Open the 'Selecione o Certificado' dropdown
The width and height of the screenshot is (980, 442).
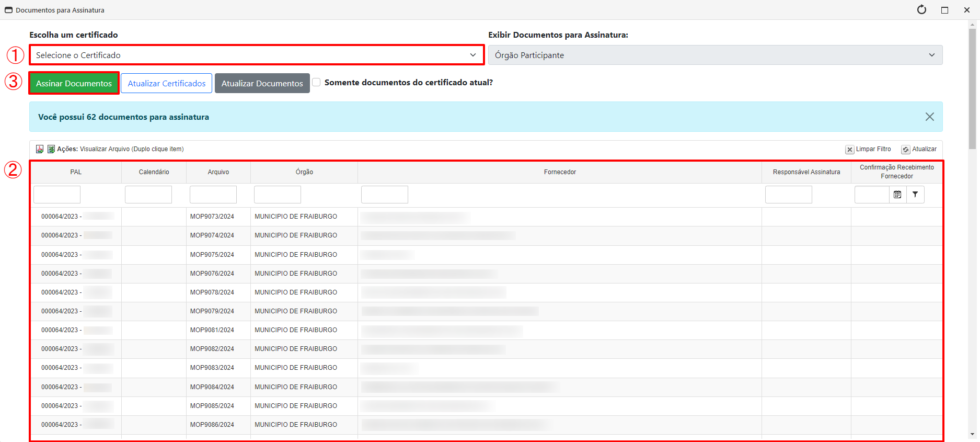coord(257,55)
